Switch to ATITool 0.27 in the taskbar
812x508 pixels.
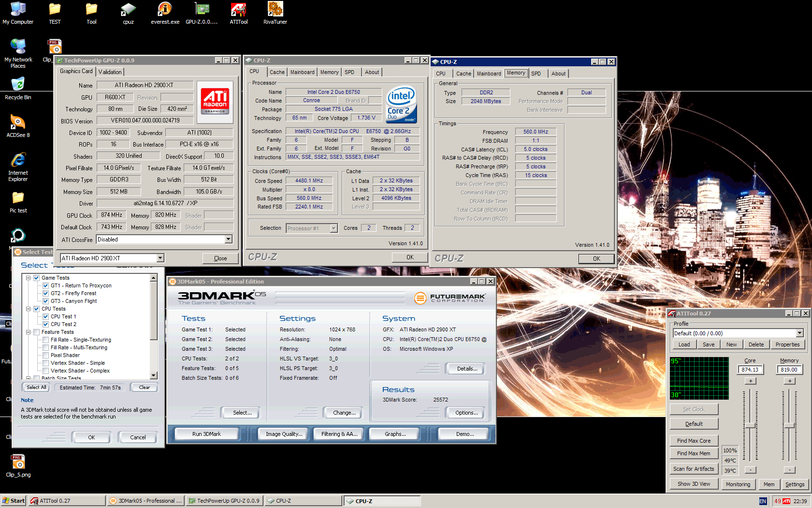66,501
